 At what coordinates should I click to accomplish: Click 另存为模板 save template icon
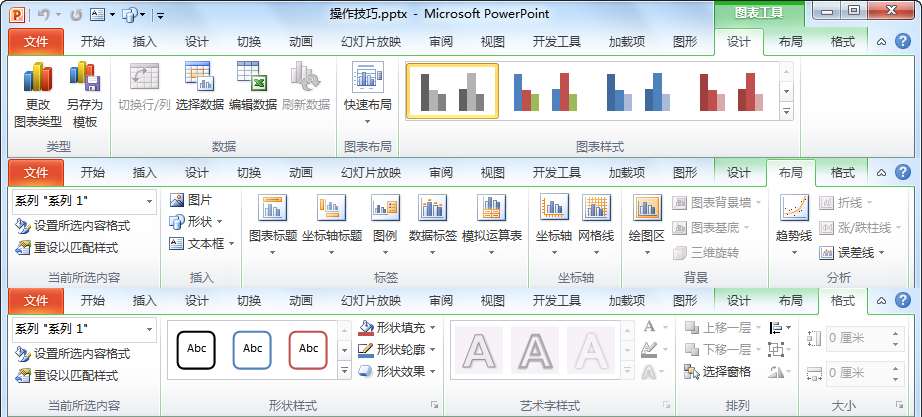(x=85, y=77)
